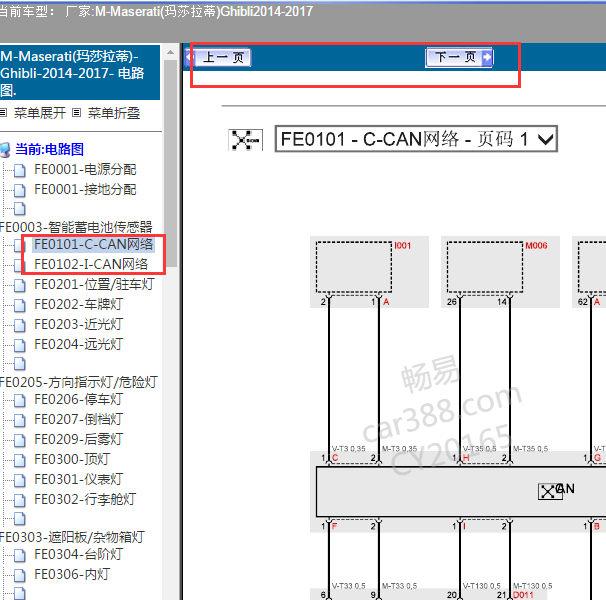The width and height of the screenshot is (606, 600).
Task: Open FE0201-位置/驻车灯 diagram
Action: 94,285
